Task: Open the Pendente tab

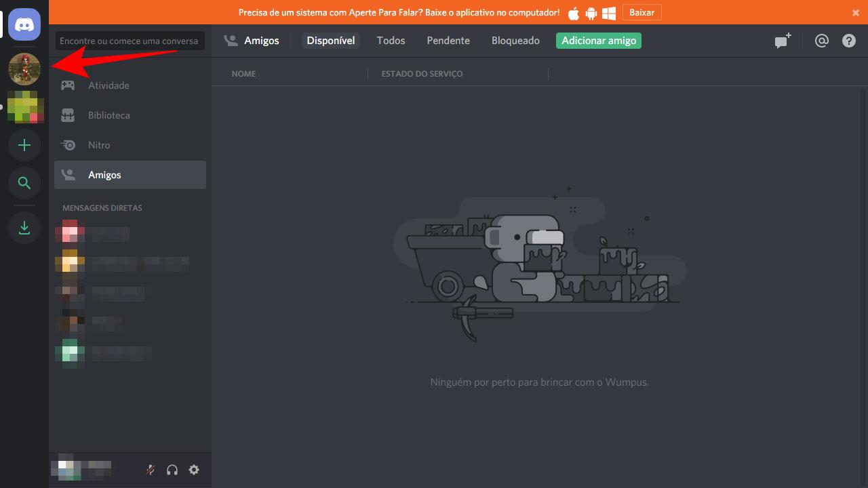Action: point(448,40)
